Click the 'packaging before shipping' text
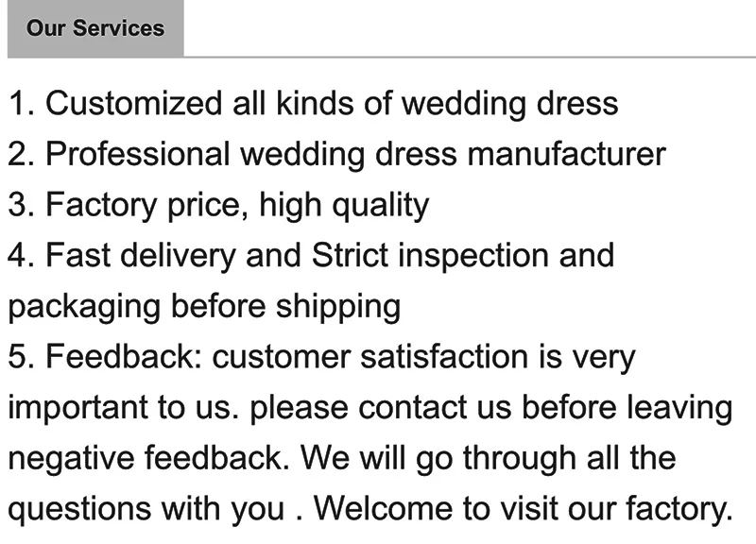This screenshot has width=756, height=544. coord(204,306)
